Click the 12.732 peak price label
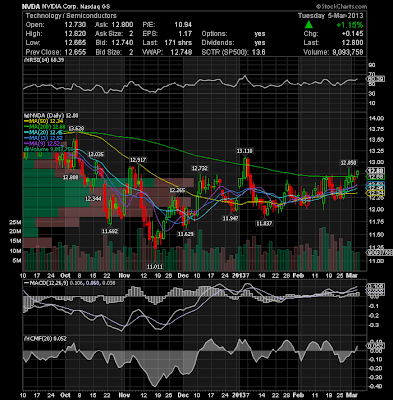The height and width of the screenshot is (400, 393). [199, 168]
